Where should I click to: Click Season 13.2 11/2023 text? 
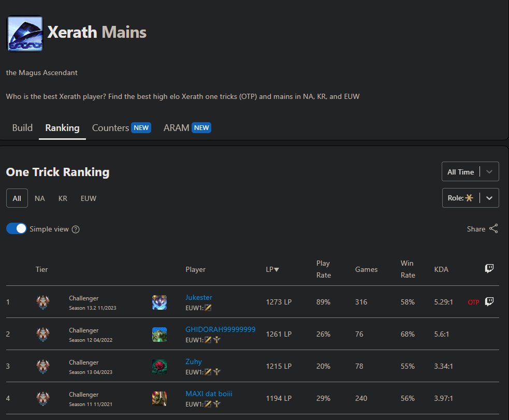pos(93,308)
